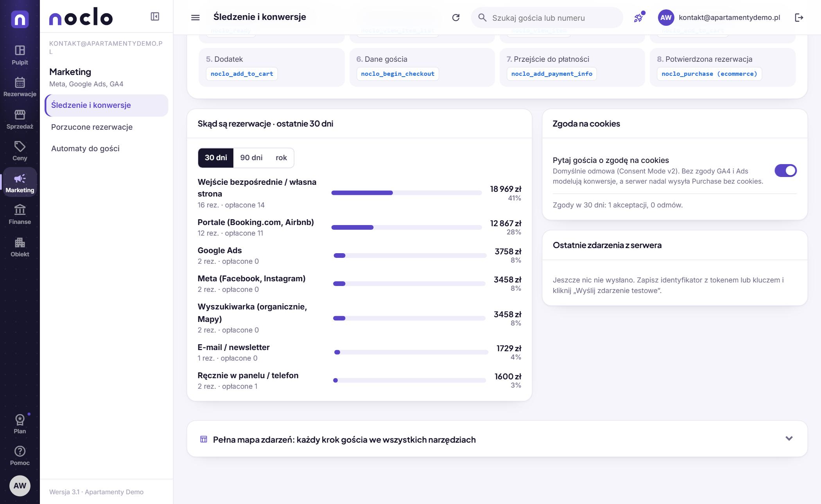Click the AW avatar beside the email

666,18
